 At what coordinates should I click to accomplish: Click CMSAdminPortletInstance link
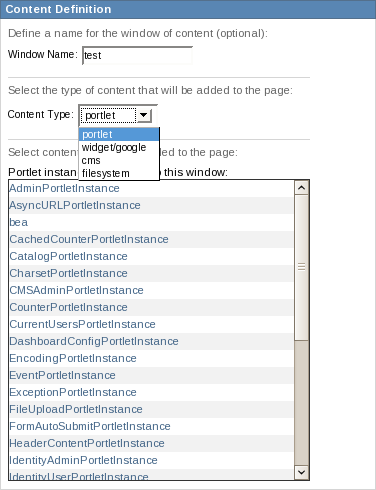[76, 290]
